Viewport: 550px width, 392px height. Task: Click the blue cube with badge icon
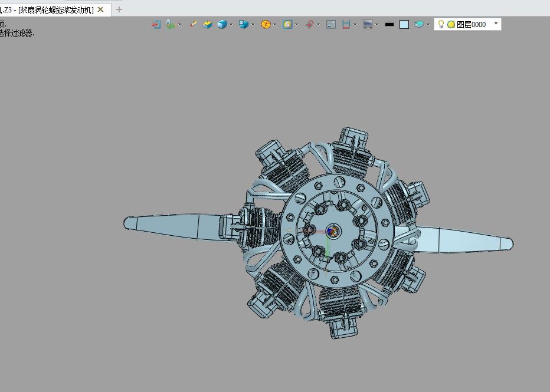pos(244,24)
